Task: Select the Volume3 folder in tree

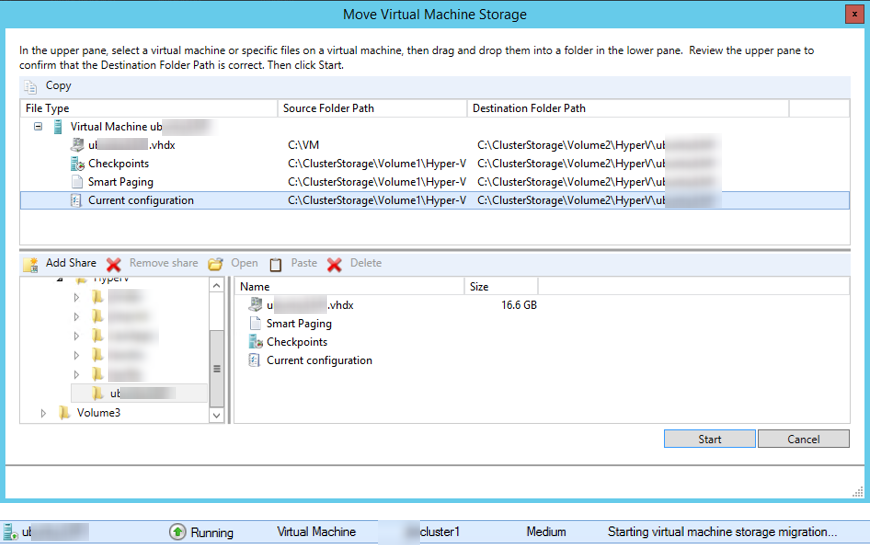Action: click(98, 413)
